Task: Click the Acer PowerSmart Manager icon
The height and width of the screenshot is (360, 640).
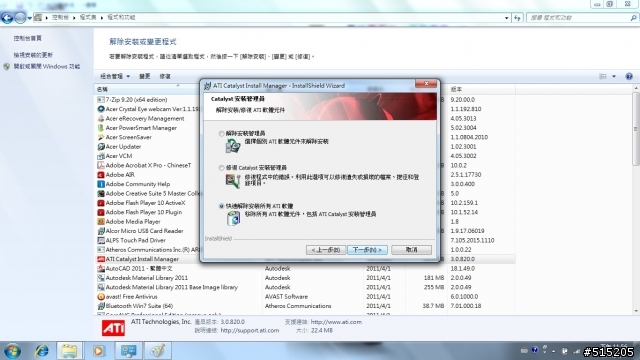Action: coord(101,128)
